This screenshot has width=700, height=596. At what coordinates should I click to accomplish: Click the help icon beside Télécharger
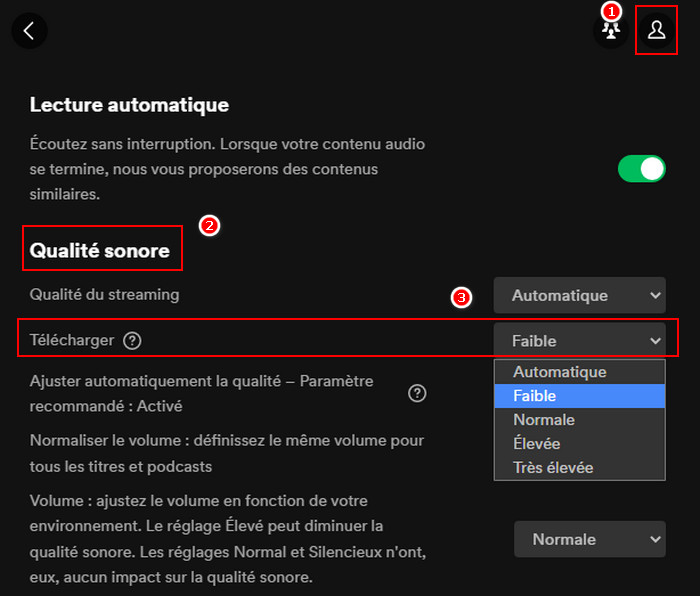click(x=132, y=341)
